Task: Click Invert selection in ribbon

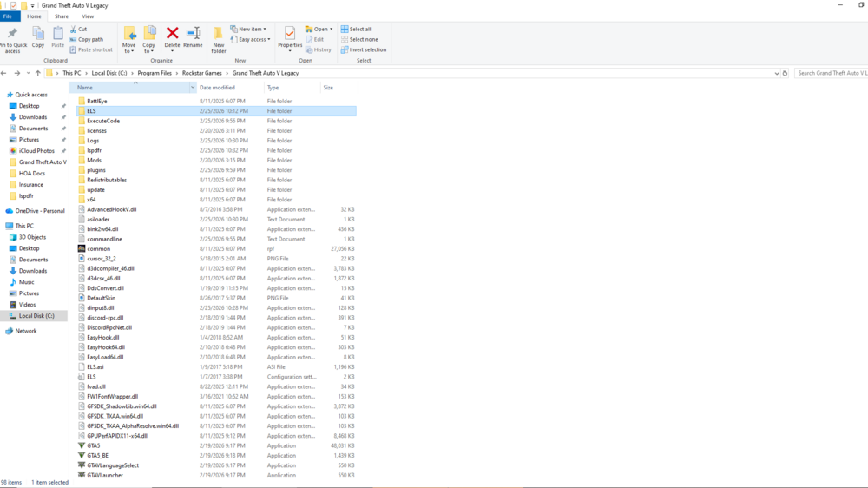Action: tap(363, 49)
